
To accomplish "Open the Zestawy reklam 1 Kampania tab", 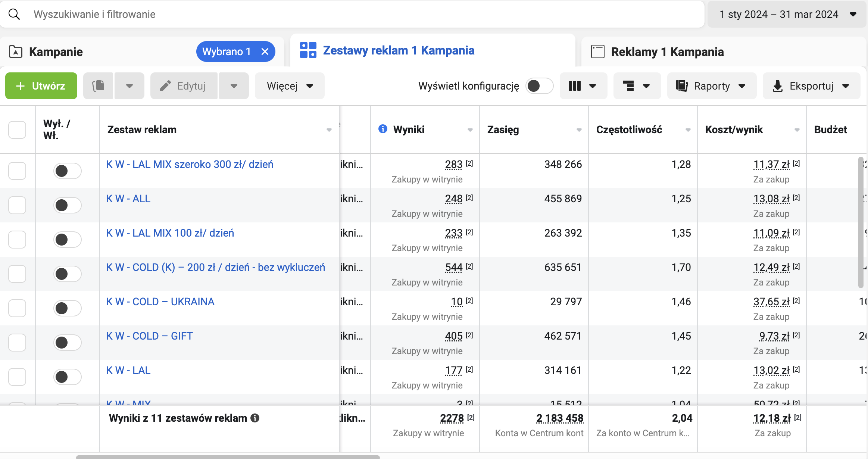I will (398, 50).
